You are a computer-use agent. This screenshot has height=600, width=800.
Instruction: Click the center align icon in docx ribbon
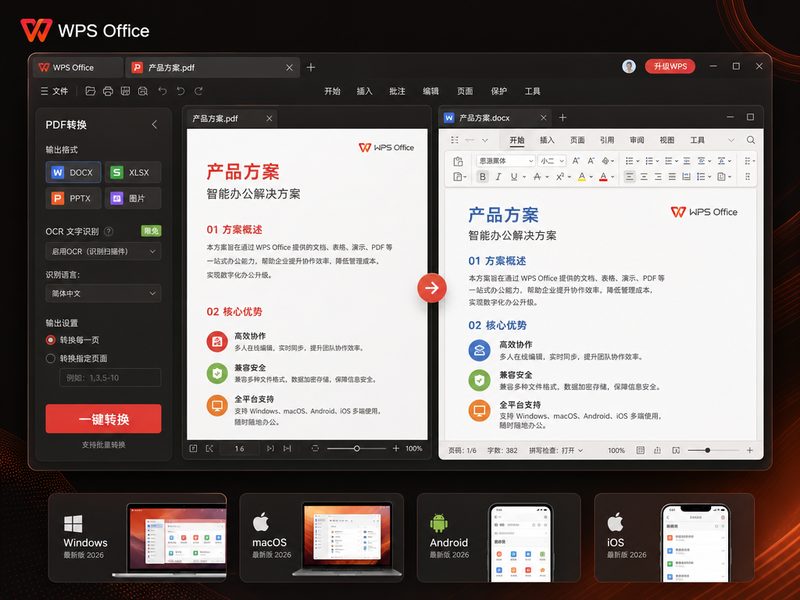[x=644, y=177]
